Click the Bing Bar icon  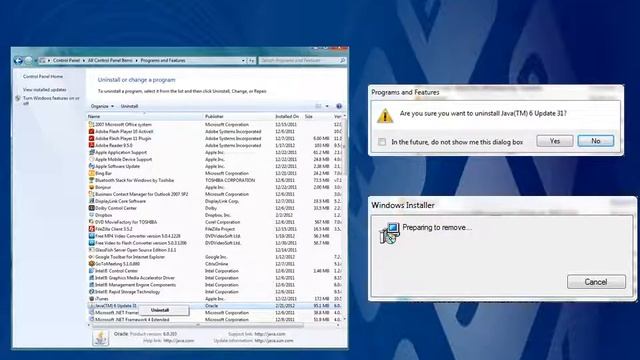pyautogui.click(x=91, y=173)
